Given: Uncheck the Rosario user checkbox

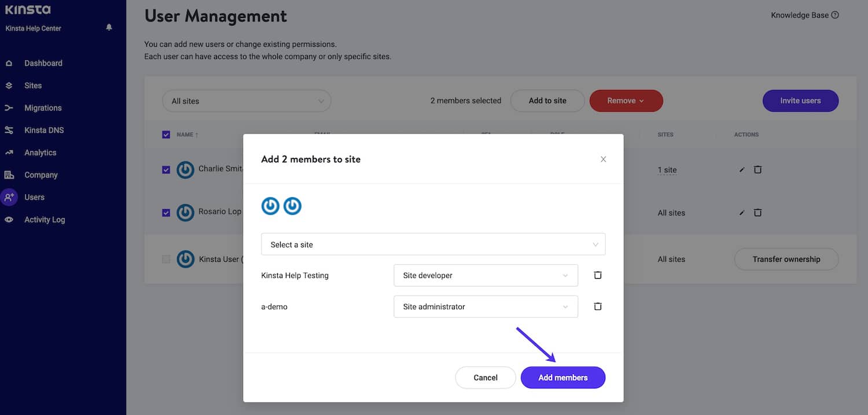Looking at the screenshot, I should point(166,213).
